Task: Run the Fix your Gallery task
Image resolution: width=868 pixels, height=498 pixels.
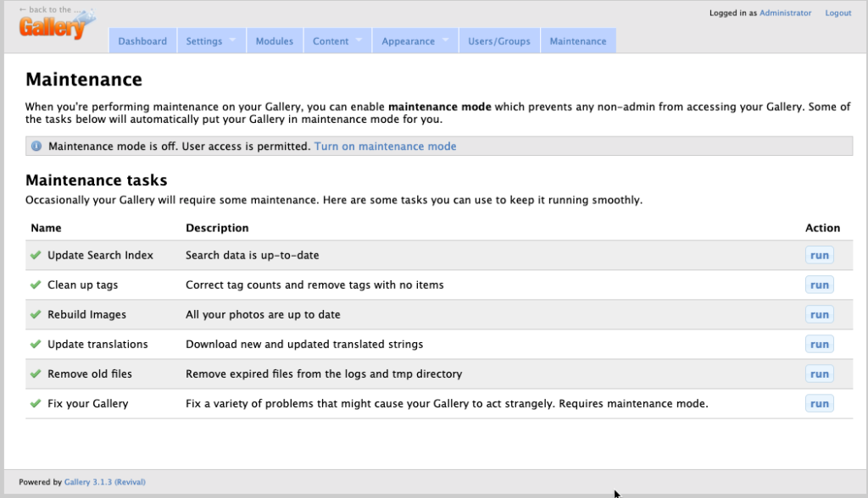Action: click(819, 403)
